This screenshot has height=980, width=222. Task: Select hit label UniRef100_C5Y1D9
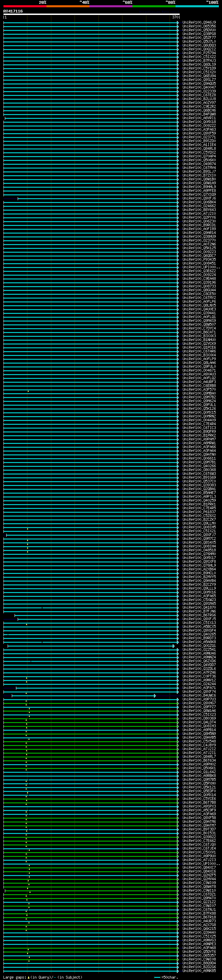coord(199,68)
